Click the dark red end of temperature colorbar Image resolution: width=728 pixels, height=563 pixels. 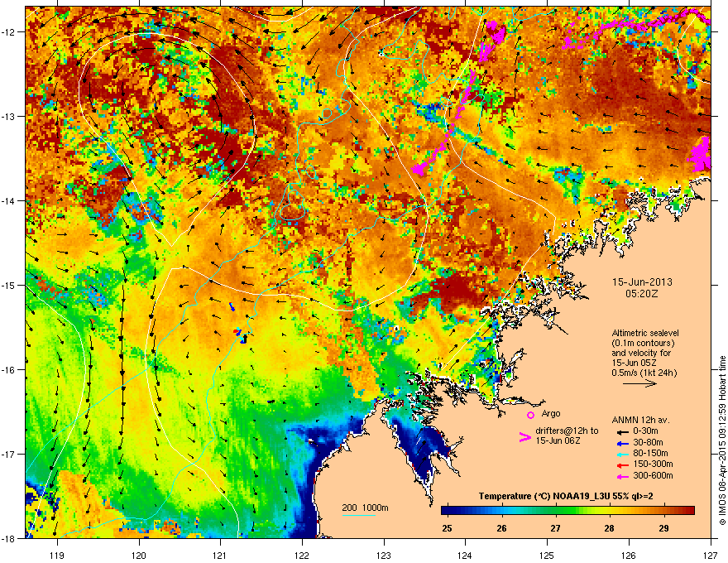click(x=690, y=511)
